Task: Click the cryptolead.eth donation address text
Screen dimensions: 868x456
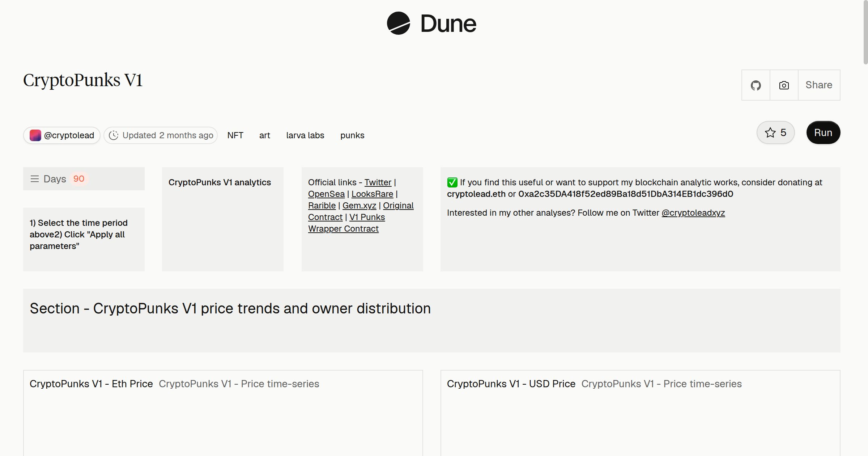Action: (x=476, y=194)
